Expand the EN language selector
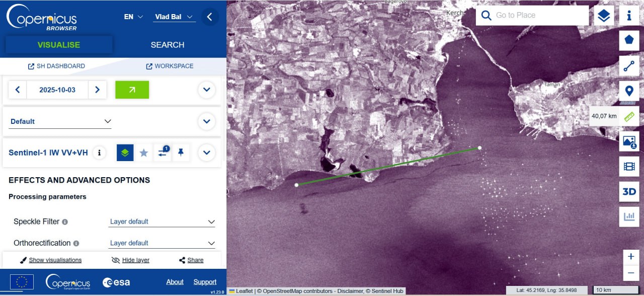This screenshot has height=296, width=644. click(134, 17)
